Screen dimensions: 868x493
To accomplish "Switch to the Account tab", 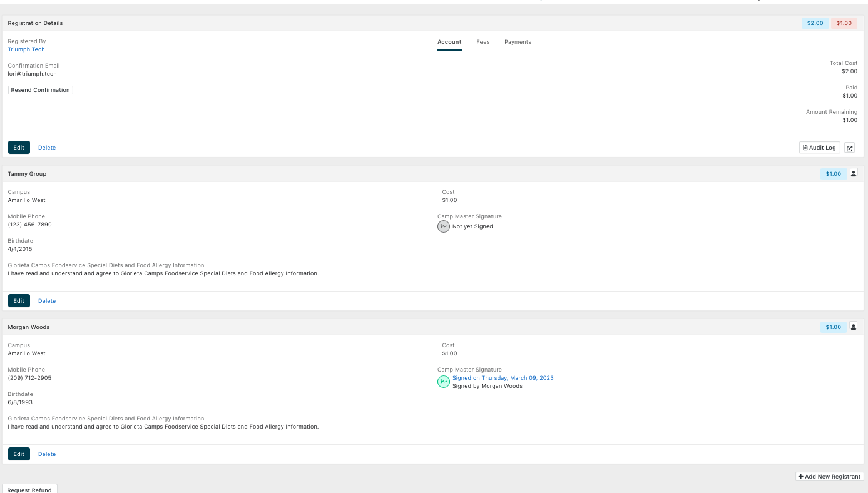I will (449, 42).
